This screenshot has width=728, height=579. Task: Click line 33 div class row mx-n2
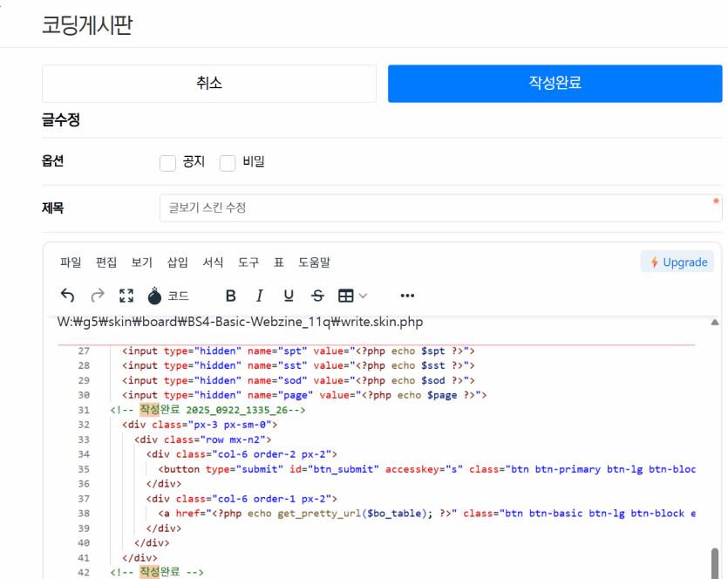[x=203, y=439]
